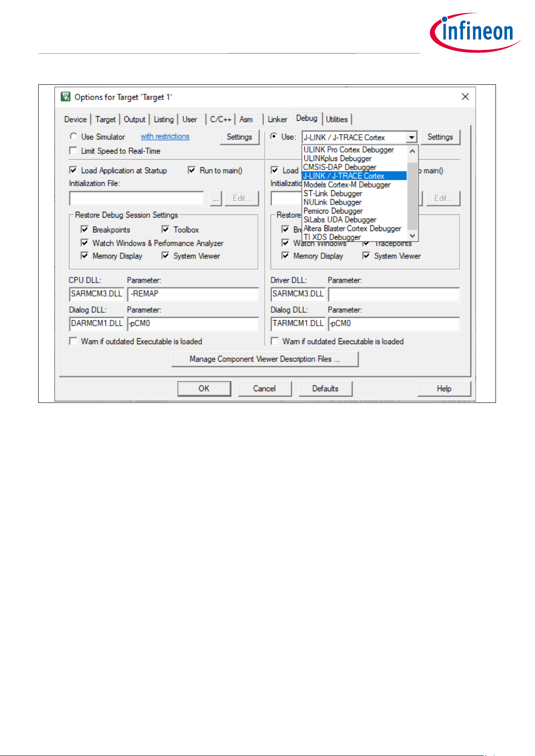Open Manage Component Viewer Description Files
Viewport: 535px width, 756px height.
pos(265,359)
